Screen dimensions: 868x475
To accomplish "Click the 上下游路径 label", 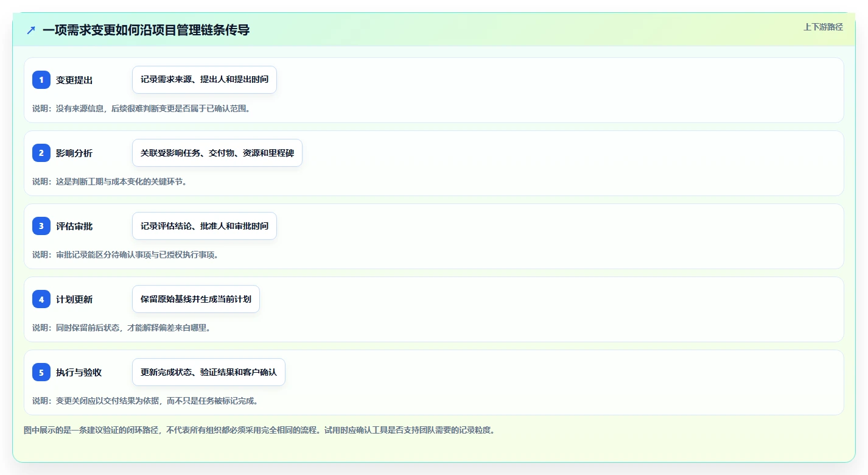I will click(823, 27).
